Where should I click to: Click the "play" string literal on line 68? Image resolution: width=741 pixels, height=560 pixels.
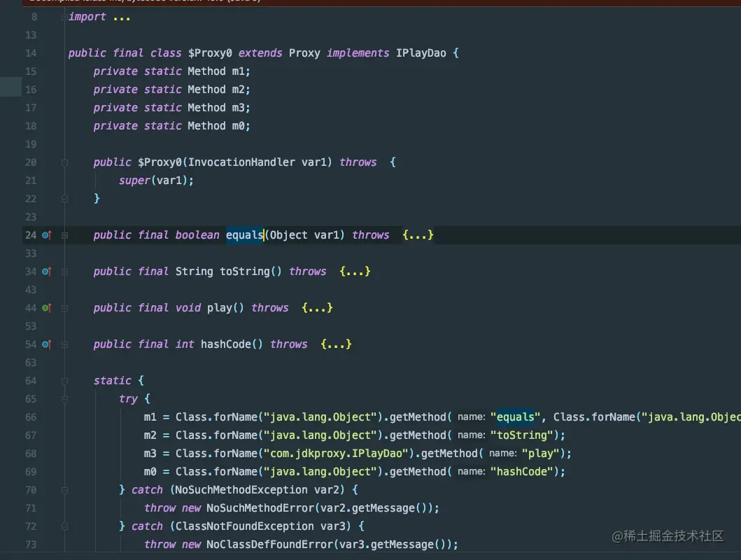coord(541,453)
